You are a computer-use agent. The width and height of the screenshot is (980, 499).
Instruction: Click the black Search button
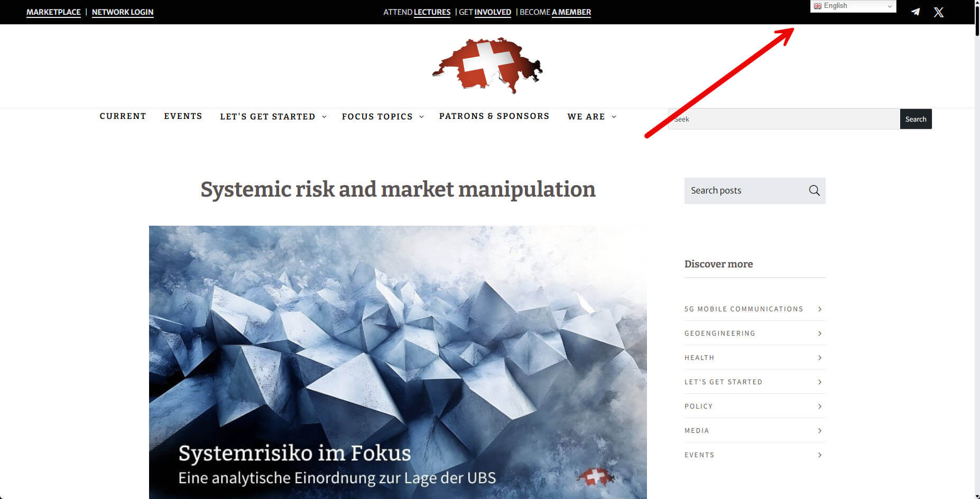(916, 119)
